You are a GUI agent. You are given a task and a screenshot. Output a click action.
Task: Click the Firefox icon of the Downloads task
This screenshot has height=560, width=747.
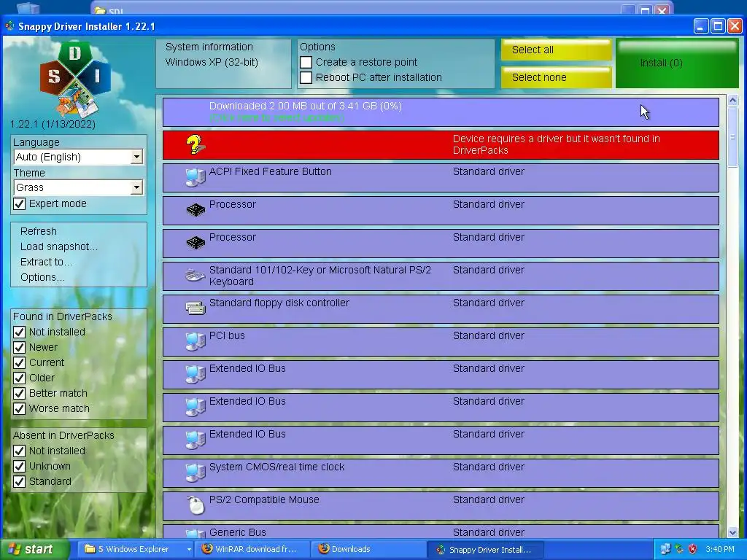(x=324, y=549)
